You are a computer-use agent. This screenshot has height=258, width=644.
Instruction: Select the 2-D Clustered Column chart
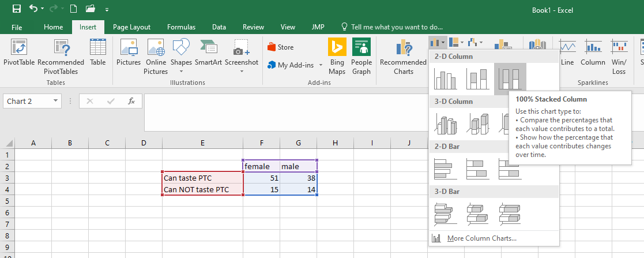point(445,78)
